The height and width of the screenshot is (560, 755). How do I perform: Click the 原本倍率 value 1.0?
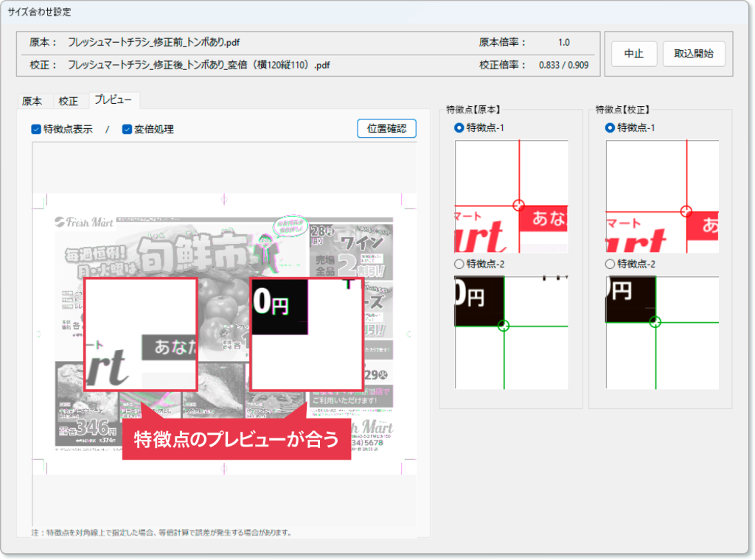click(564, 42)
